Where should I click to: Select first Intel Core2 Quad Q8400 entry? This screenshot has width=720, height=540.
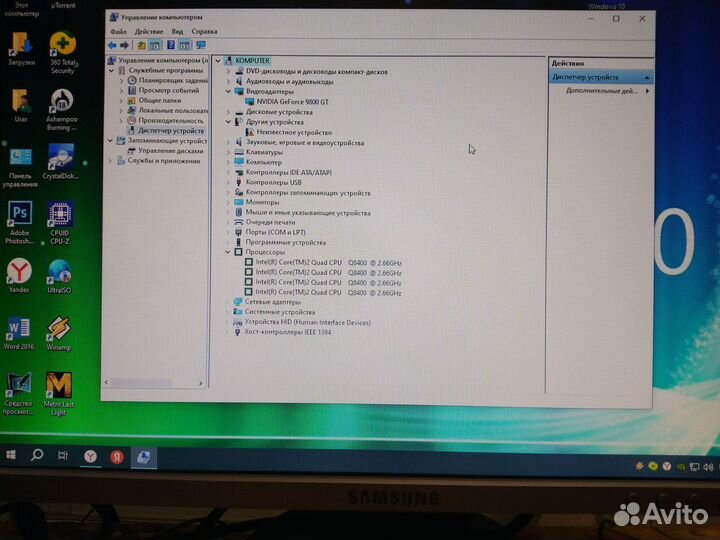pos(328,263)
